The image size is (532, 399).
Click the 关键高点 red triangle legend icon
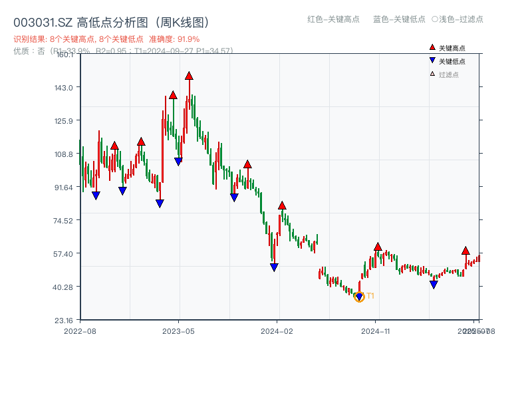coord(431,47)
